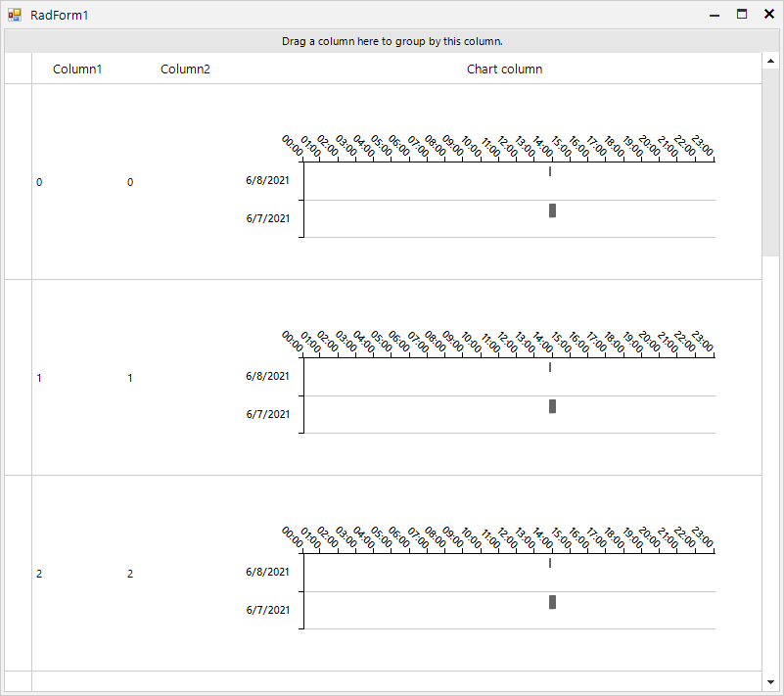Click the 6/7/2021 bar in row 1 chart
784x696 pixels.
[552, 406]
